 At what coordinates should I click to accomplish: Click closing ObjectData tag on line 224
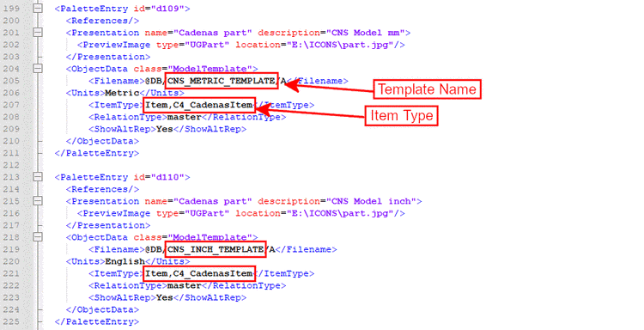(102, 310)
